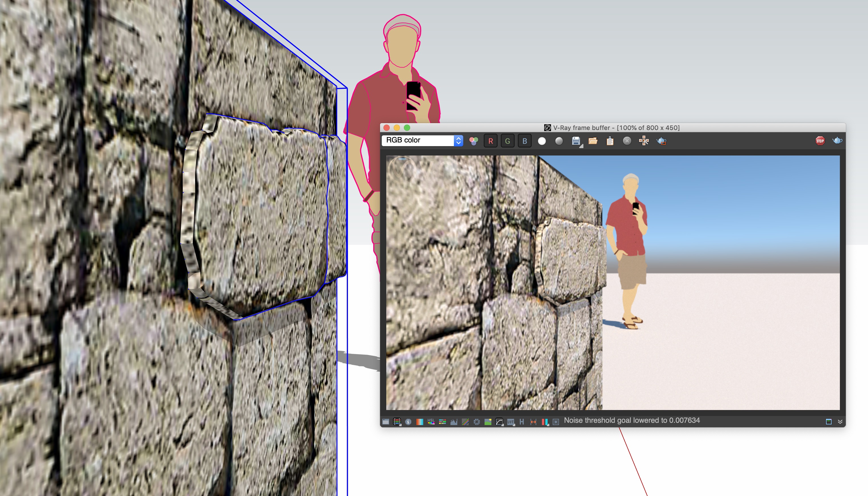The width and height of the screenshot is (868, 496).
Task: Enable track mouse while rendering
Action: (644, 141)
